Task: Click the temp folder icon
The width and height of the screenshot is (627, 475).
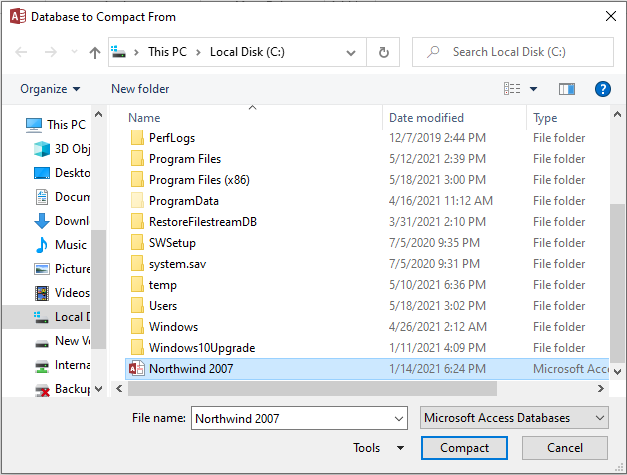Action: [x=137, y=285]
